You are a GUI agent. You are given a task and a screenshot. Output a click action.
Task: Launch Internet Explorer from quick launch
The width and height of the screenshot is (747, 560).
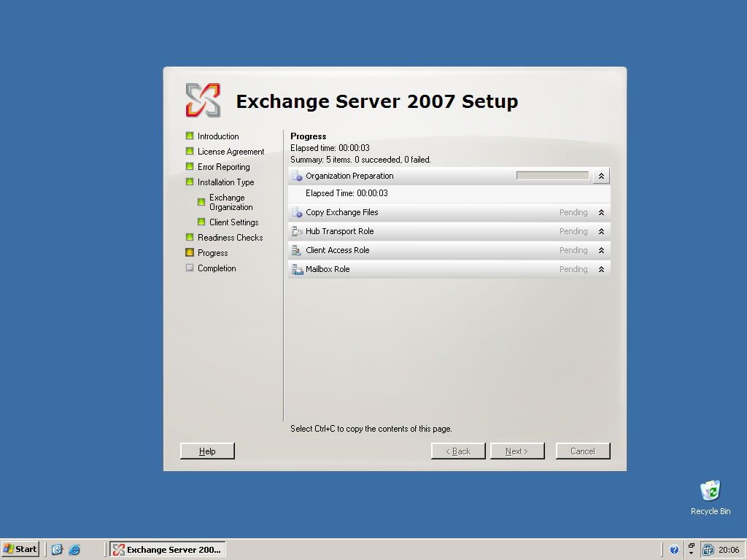point(74,550)
